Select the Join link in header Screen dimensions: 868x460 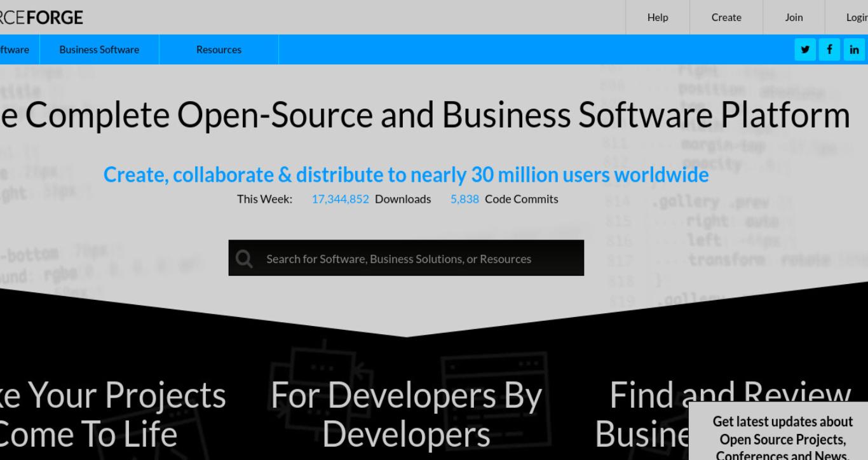[x=794, y=17]
